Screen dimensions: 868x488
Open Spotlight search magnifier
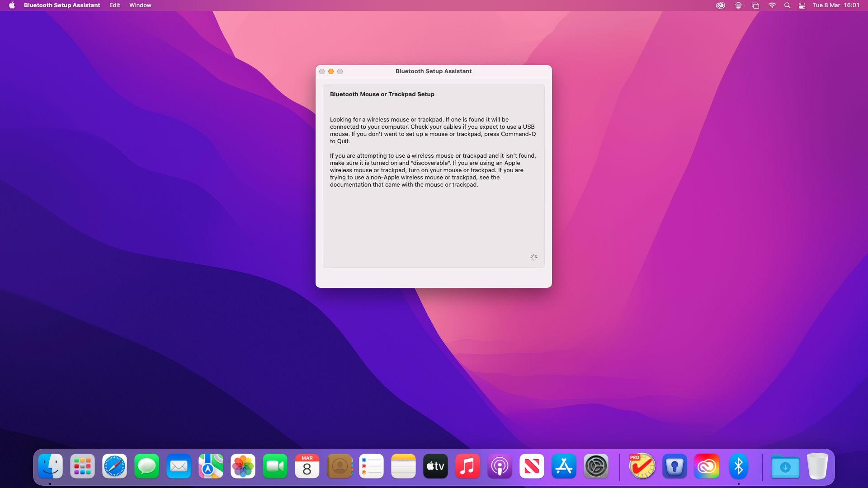click(x=787, y=5)
